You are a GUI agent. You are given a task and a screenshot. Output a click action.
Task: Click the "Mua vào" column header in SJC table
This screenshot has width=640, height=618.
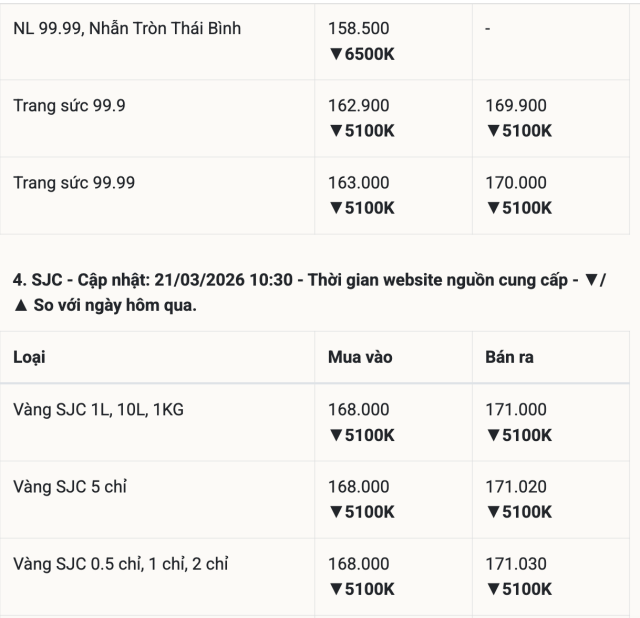click(x=360, y=357)
